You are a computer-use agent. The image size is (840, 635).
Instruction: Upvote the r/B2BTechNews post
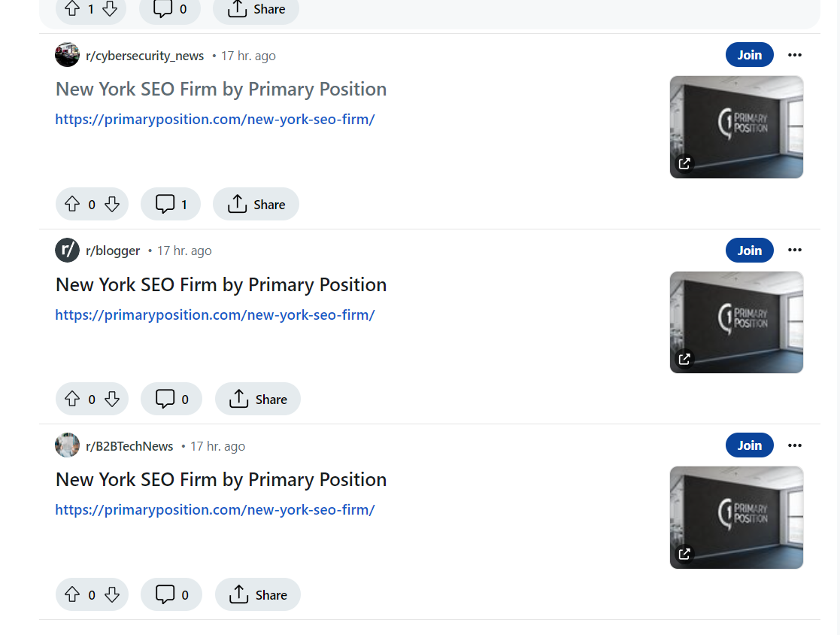72,594
